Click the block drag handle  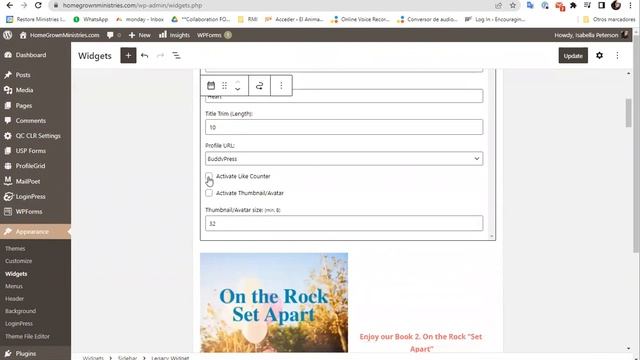[224, 86]
